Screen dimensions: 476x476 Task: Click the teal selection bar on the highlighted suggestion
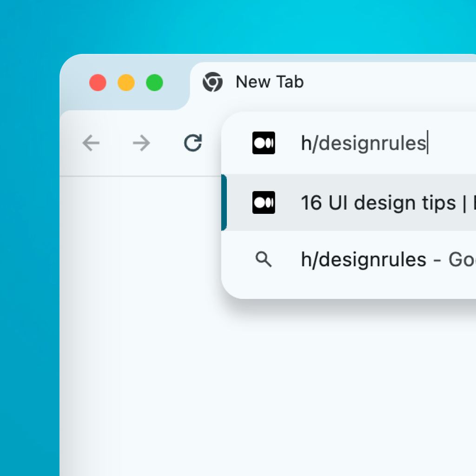tap(224, 203)
